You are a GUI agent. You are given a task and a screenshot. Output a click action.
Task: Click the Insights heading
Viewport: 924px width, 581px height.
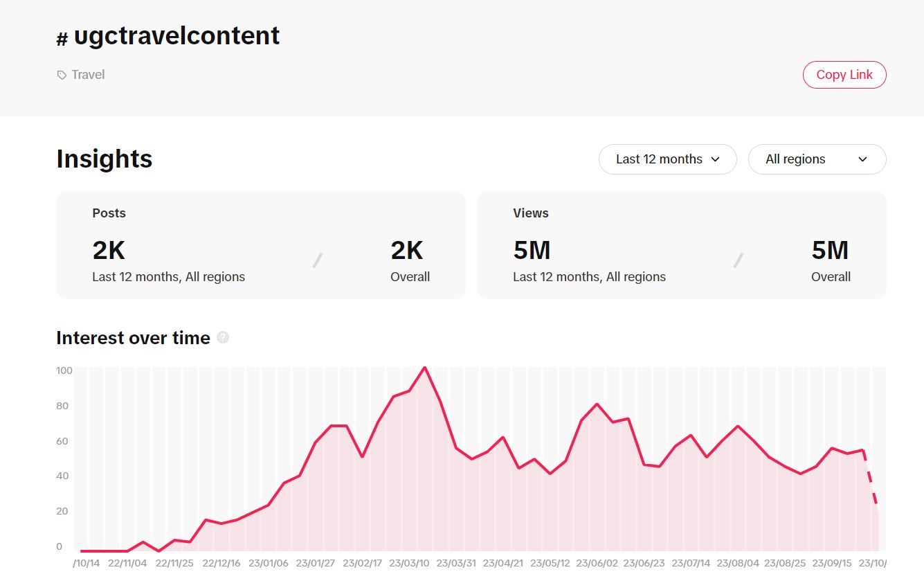[104, 159]
